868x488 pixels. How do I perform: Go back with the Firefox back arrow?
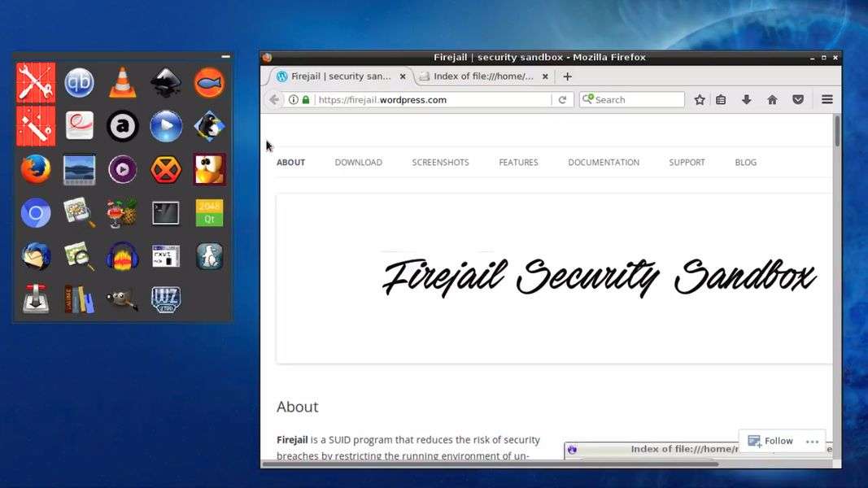274,99
